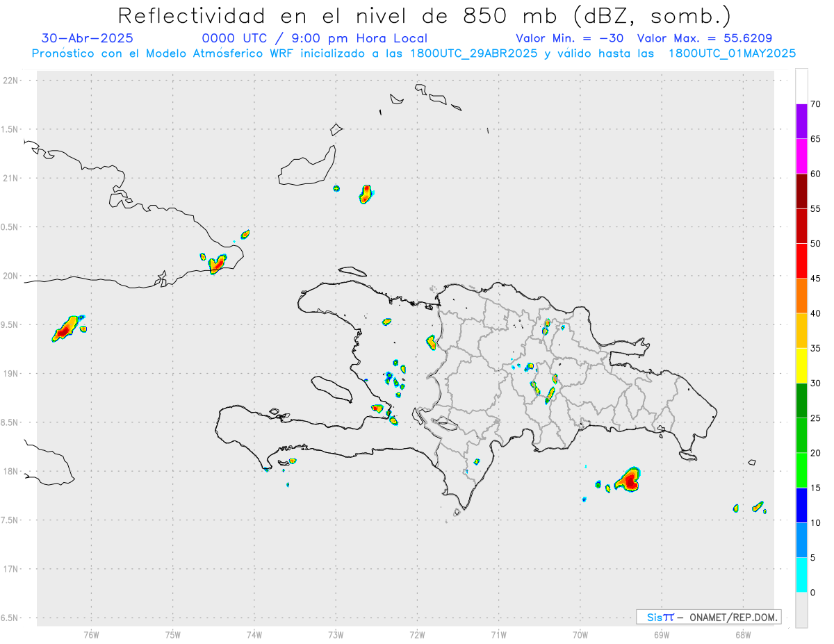Click the colorbar label '0'
This screenshot has height=644, width=834.
click(813, 593)
